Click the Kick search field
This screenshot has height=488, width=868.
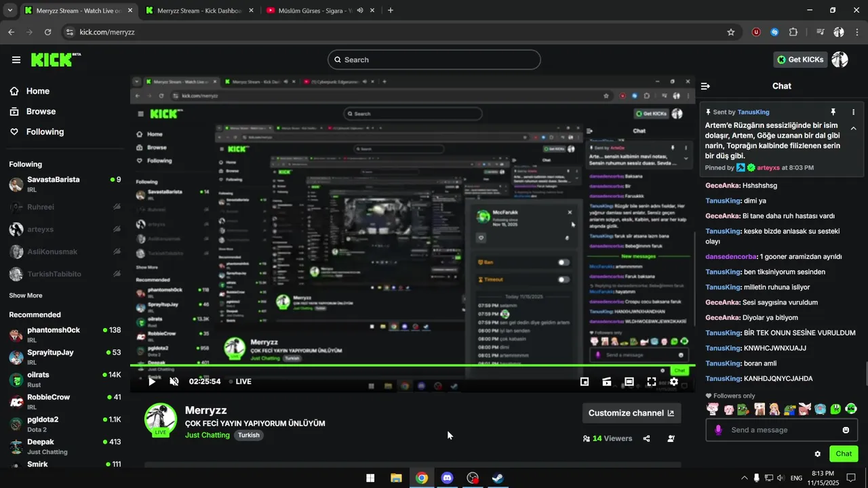434,60
